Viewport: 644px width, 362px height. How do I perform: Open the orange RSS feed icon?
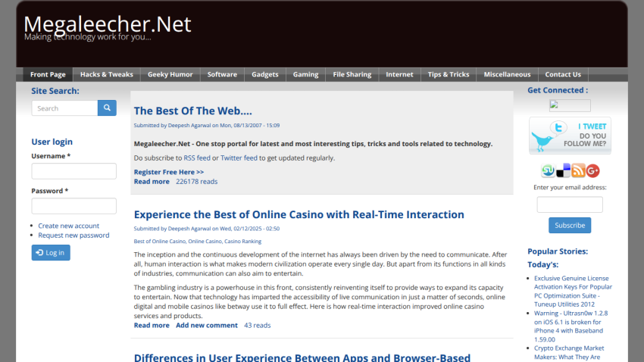[x=578, y=170]
